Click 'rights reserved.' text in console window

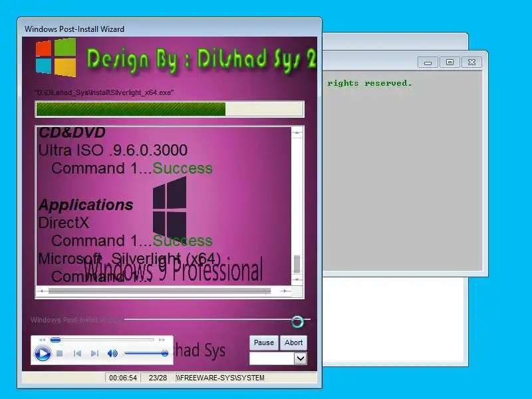coord(370,84)
